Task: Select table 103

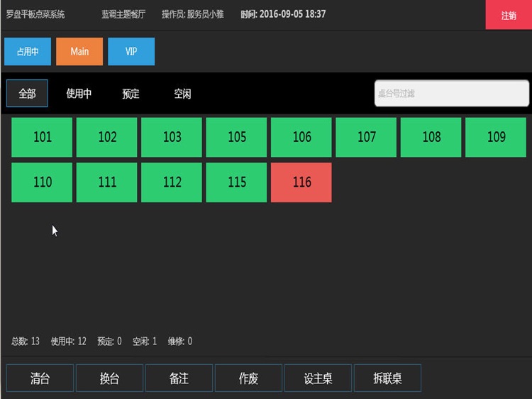Action: (172, 137)
